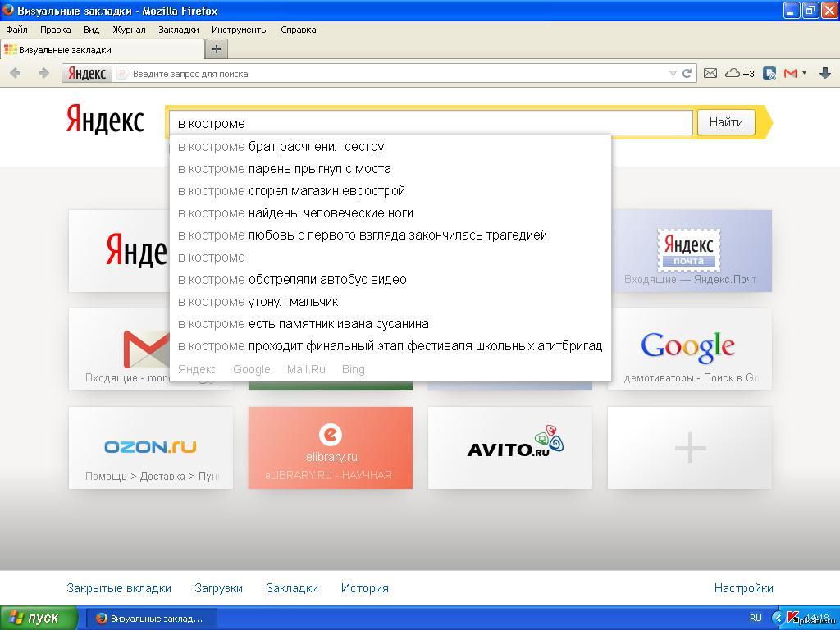Switch to Firefox in the taskbar
Viewport: 840px width, 630px height.
(x=151, y=619)
